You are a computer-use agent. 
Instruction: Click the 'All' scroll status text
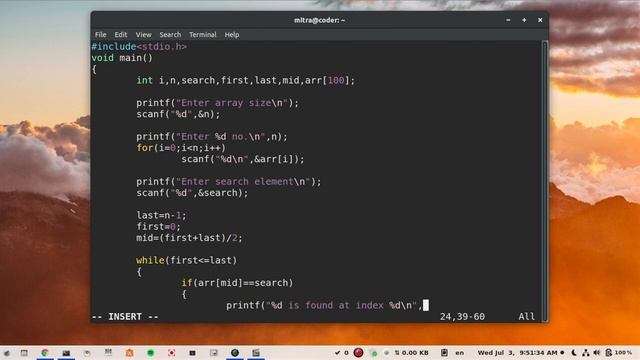[527, 317]
